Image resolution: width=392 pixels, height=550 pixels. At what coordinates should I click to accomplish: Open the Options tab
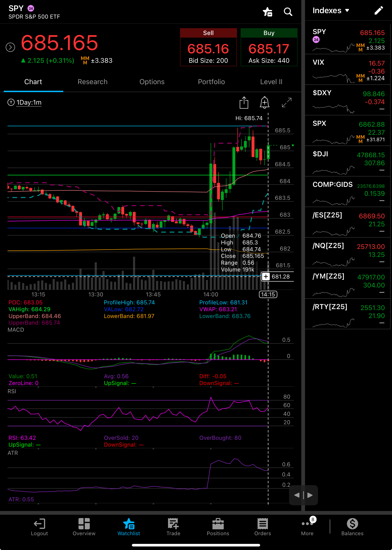pyautogui.click(x=152, y=82)
